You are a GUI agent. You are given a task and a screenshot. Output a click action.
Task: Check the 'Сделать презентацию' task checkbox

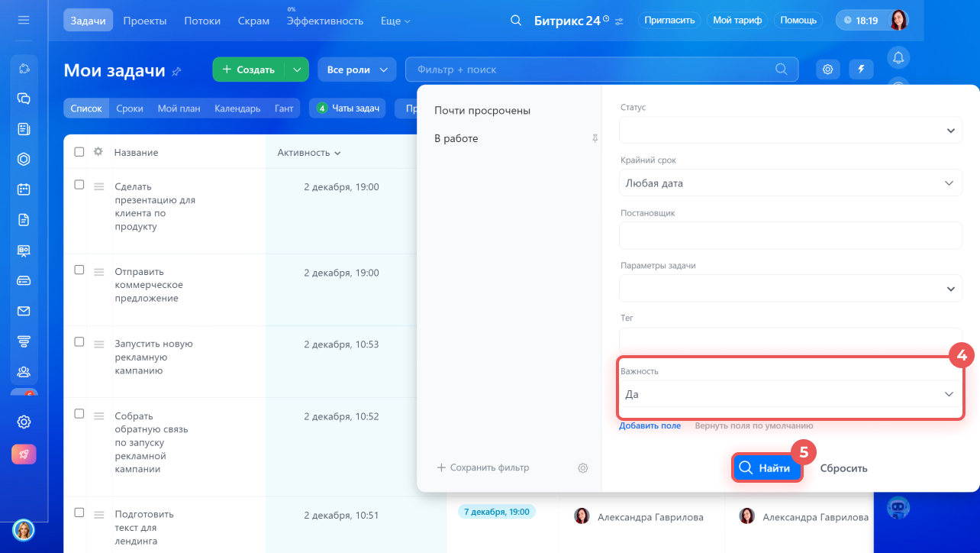pos(79,185)
